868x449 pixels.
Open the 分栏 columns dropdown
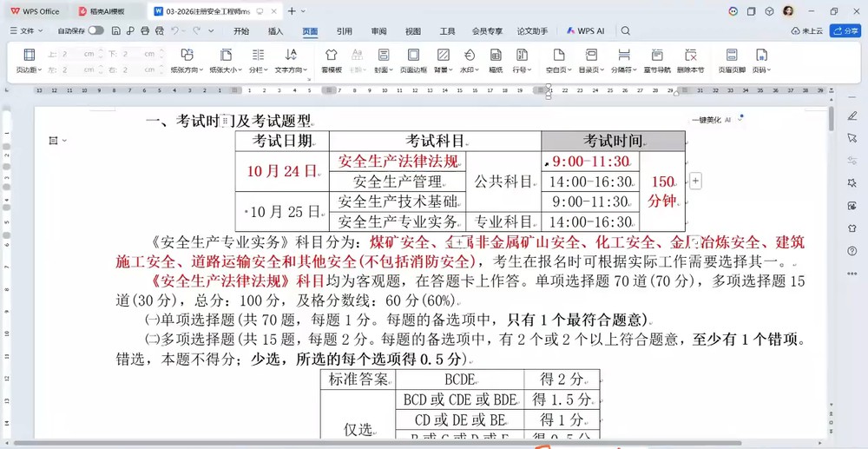point(258,69)
